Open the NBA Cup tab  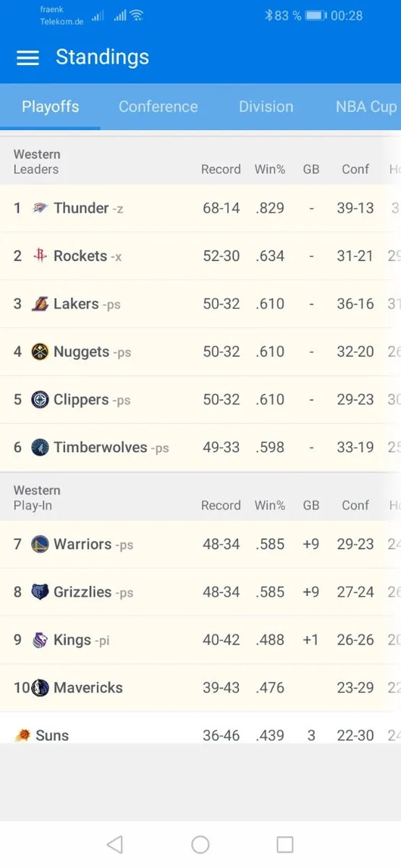click(x=366, y=107)
